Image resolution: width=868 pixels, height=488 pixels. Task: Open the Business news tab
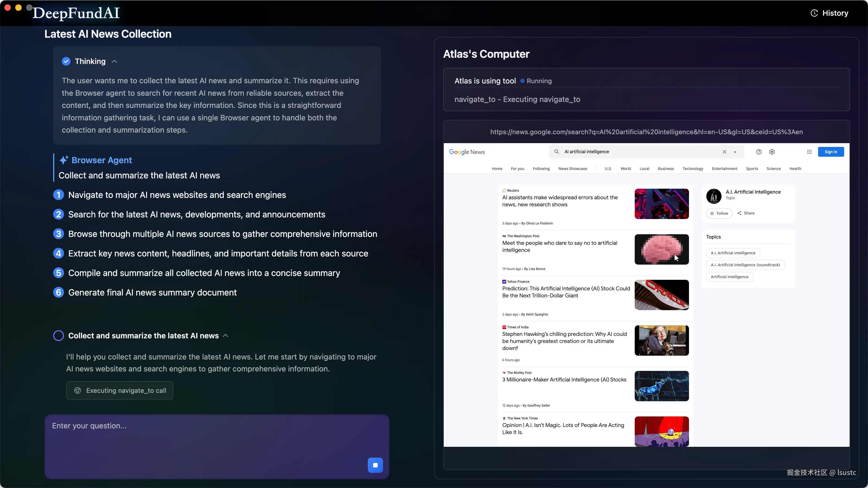[x=665, y=169]
